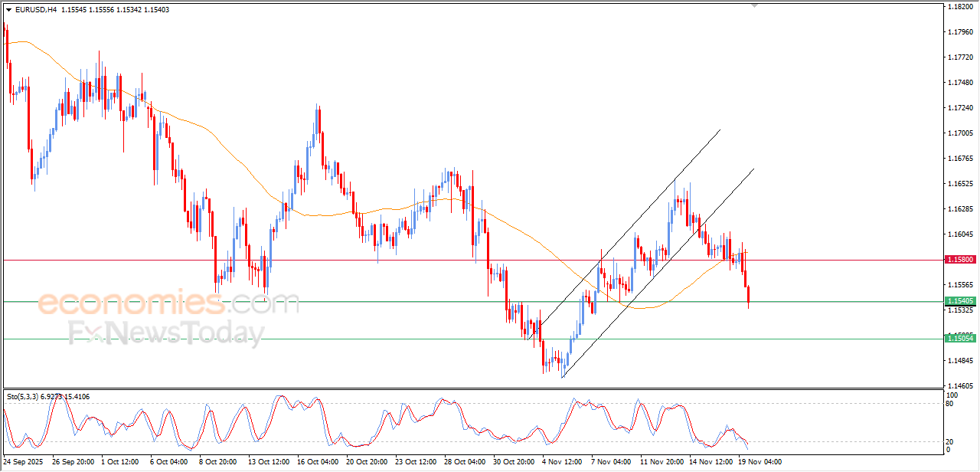
Task: Click the green 1.15054 price tag
Action: [959, 338]
